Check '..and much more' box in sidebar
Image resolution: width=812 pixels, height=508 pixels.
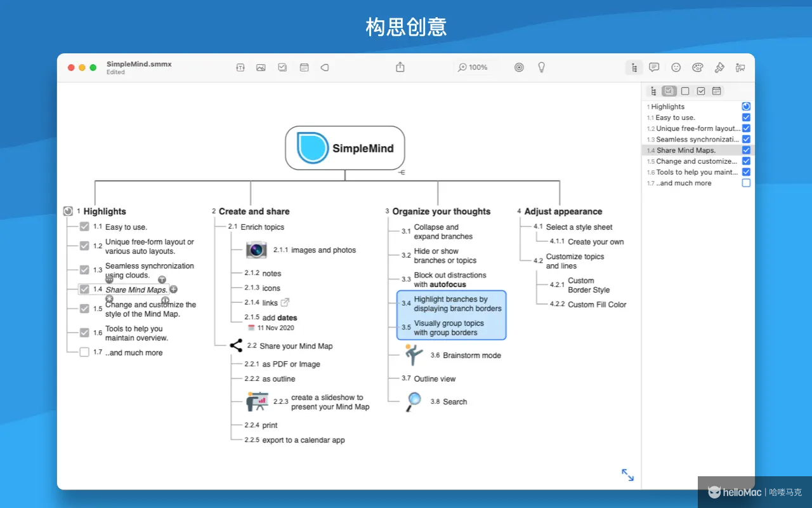click(746, 183)
